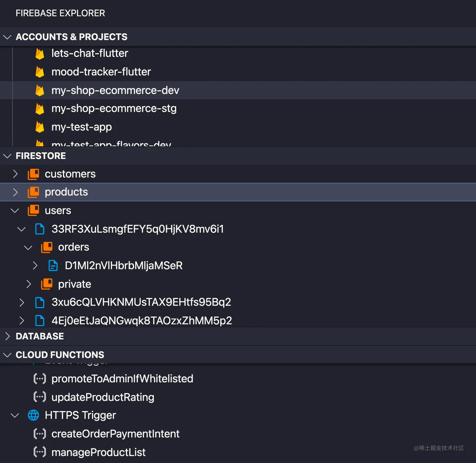This screenshot has width=476, height=463.
Task: Collapse the users collection
Action: point(15,211)
